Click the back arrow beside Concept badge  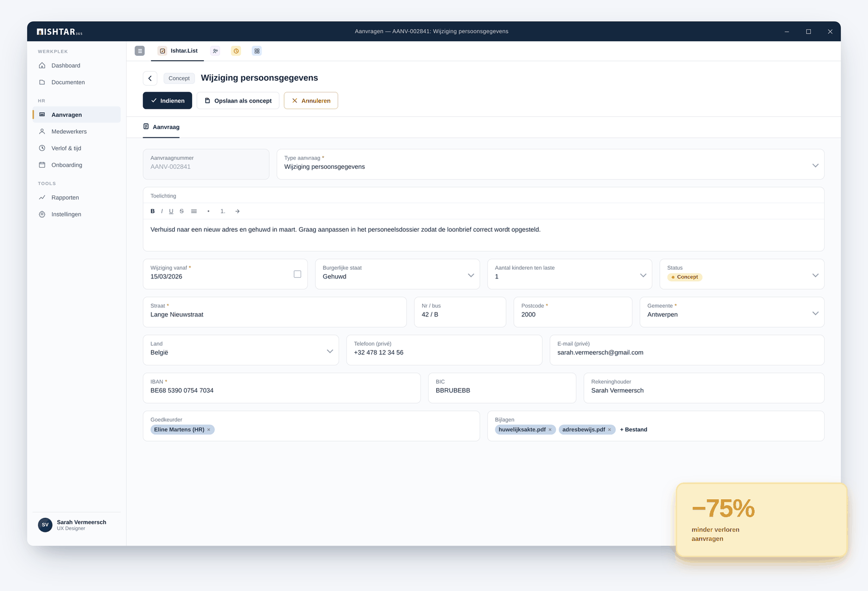[150, 78]
